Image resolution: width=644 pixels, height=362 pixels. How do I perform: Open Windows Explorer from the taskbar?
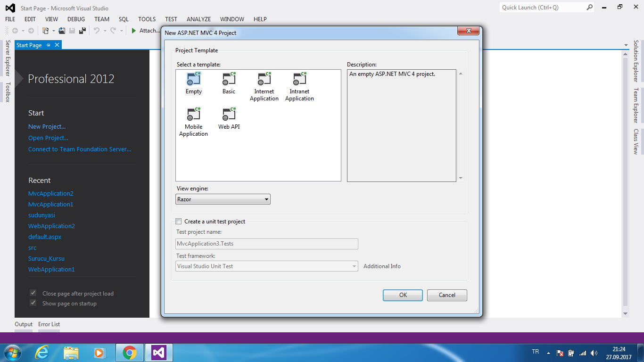pos(71,352)
